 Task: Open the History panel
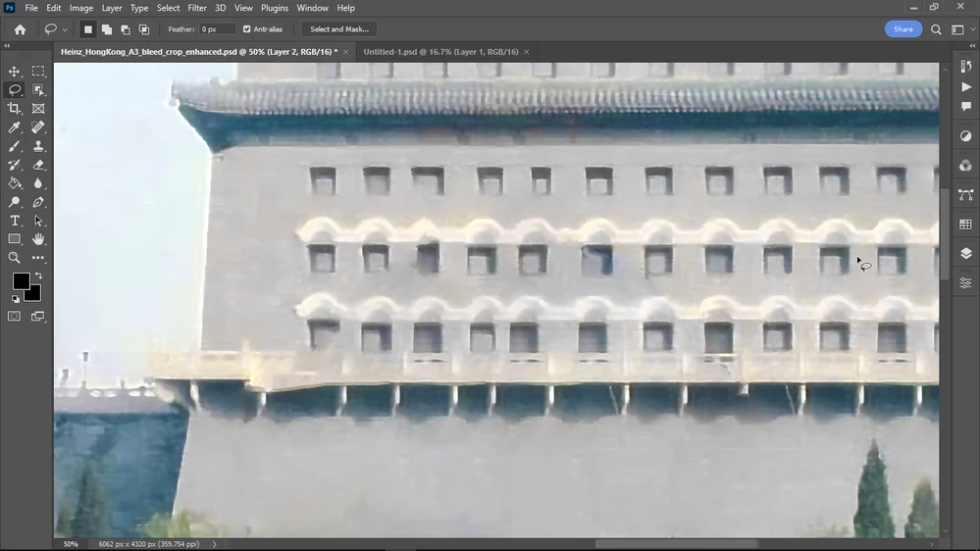(965, 67)
